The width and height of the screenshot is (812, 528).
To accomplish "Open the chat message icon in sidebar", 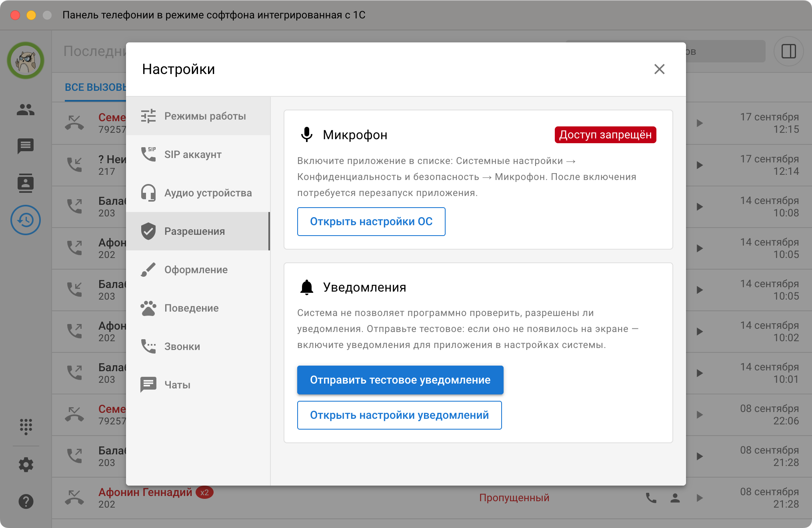I will [x=26, y=146].
